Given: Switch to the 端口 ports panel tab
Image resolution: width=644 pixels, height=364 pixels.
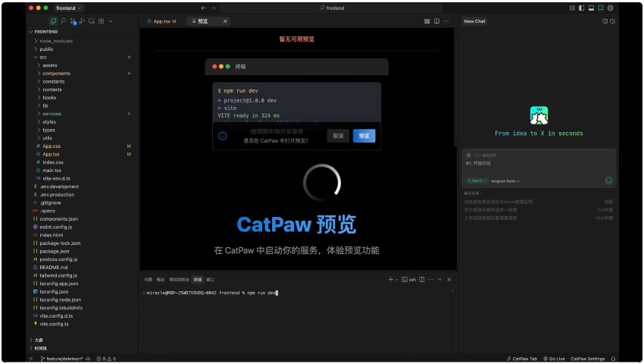Looking at the screenshot, I should tap(210, 280).
